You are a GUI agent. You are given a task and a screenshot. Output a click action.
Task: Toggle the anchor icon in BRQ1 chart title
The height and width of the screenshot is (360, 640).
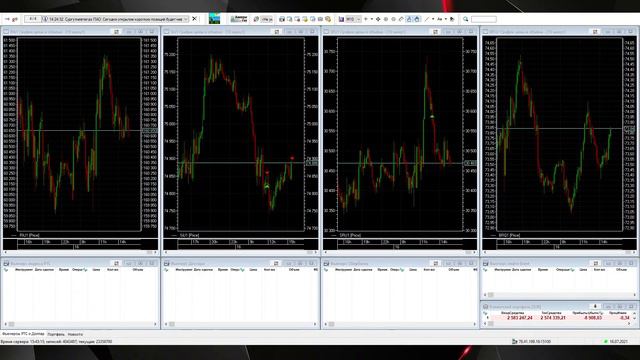595,31
